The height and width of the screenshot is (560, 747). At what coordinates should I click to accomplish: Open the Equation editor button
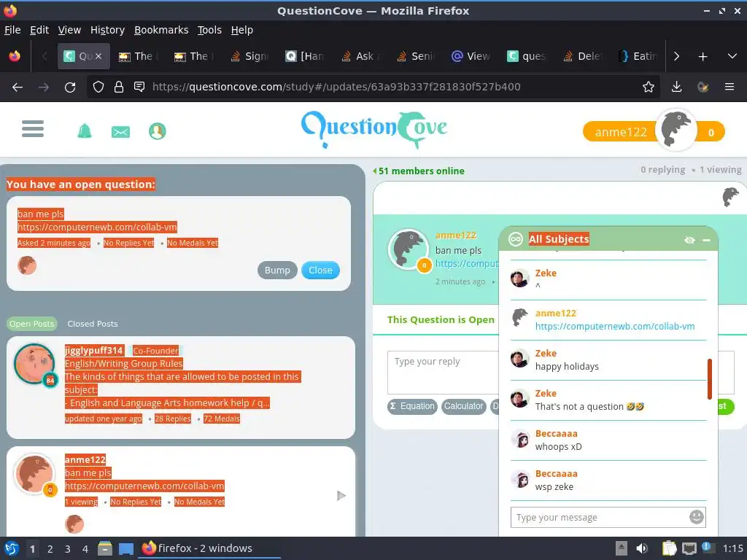pos(412,406)
